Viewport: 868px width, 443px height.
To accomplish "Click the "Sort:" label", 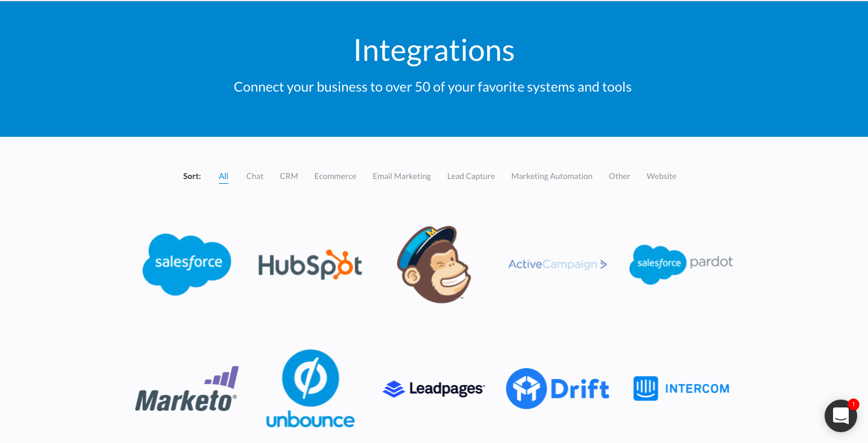I will [x=192, y=176].
